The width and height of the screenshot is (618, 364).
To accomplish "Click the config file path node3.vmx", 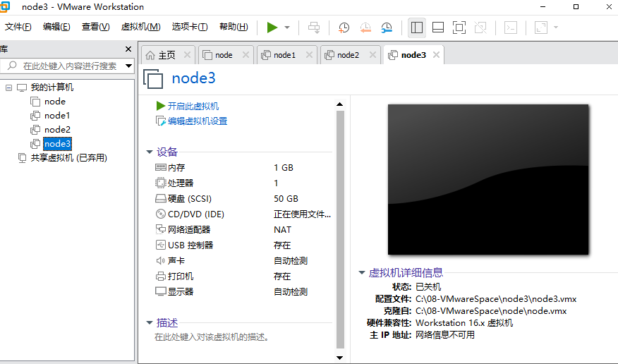I will point(496,299).
